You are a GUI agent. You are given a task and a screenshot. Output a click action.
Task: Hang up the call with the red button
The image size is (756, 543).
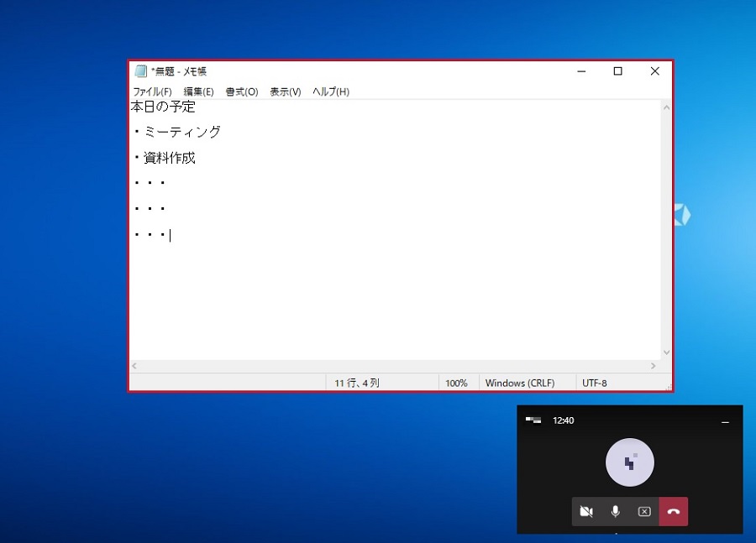pyautogui.click(x=674, y=511)
